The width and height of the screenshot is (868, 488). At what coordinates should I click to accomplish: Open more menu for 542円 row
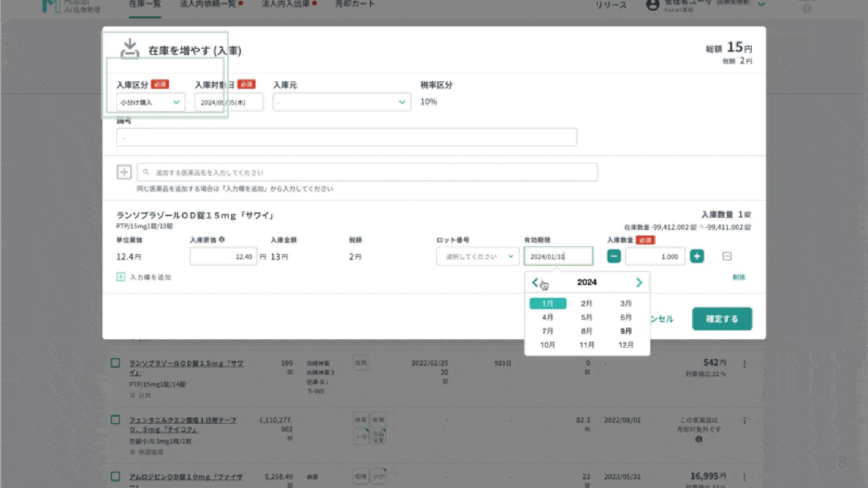(744, 363)
